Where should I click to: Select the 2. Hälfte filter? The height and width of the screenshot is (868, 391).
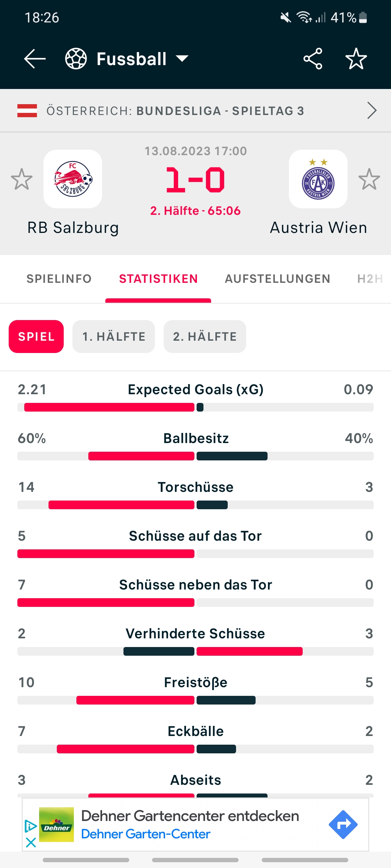point(205,336)
